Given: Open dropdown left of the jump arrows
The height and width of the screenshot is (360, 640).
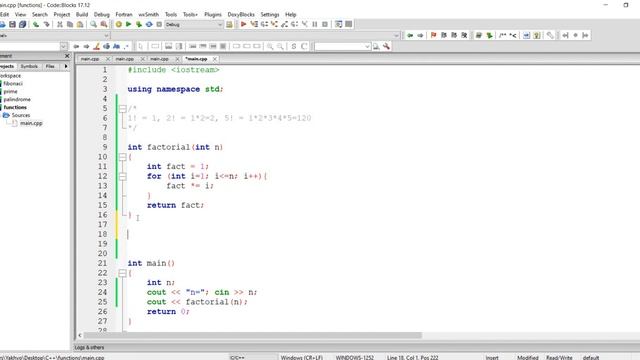Looking at the screenshot, I should point(63,47).
